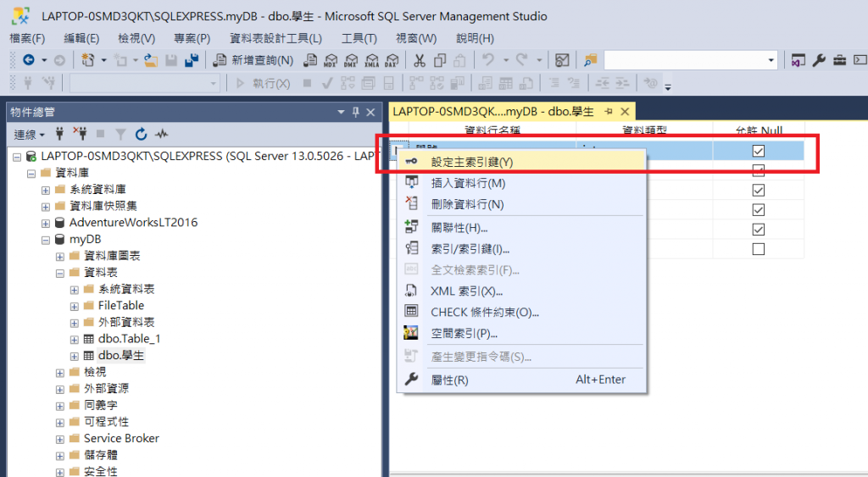The height and width of the screenshot is (477, 868).
Task: Select the FileTable folder in tree
Action: pos(120,306)
